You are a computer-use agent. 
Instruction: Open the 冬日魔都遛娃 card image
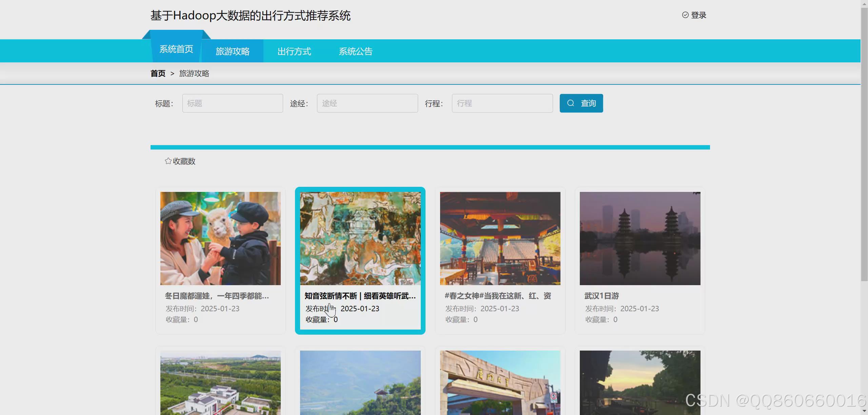click(220, 238)
